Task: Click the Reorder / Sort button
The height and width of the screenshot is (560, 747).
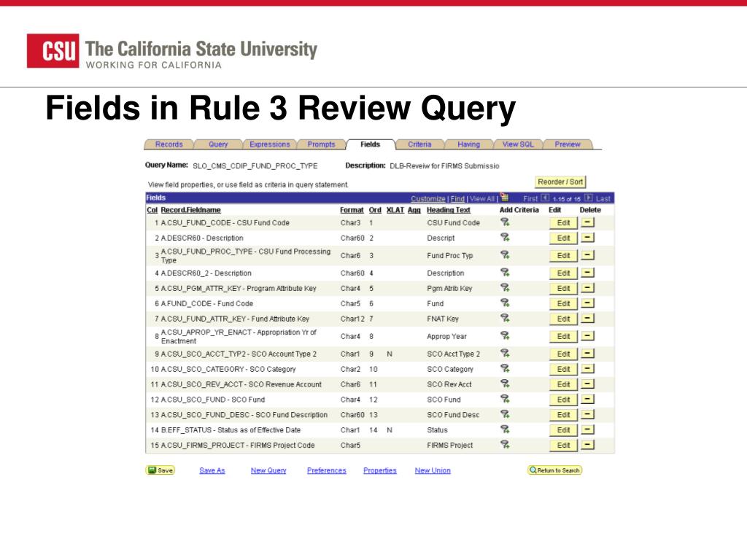Action: (x=560, y=182)
